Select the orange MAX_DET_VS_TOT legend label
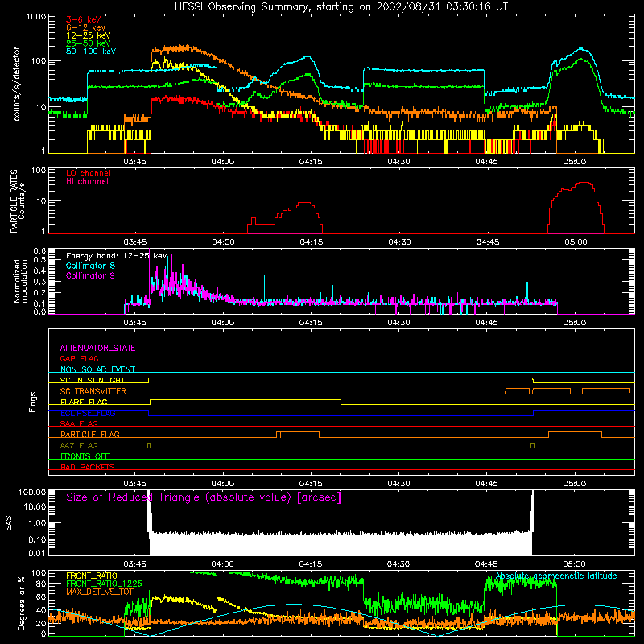 pyautogui.click(x=100, y=592)
